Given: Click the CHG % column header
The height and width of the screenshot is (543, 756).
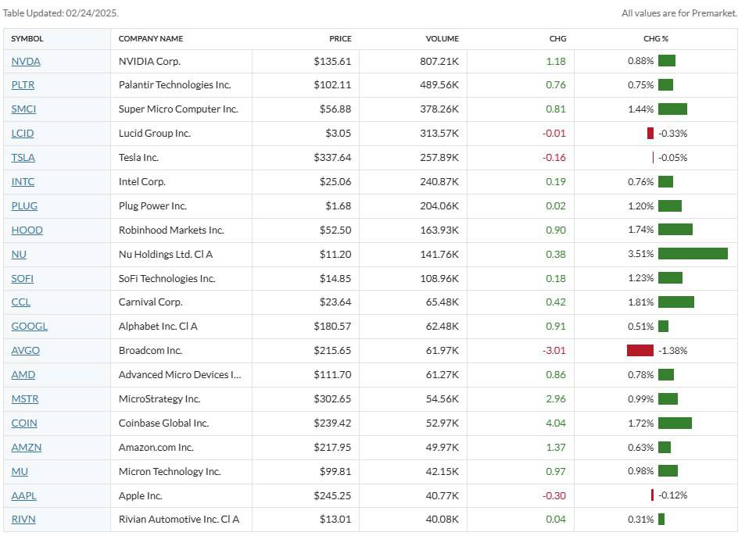Looking at the screenshot, I should 656,38.
